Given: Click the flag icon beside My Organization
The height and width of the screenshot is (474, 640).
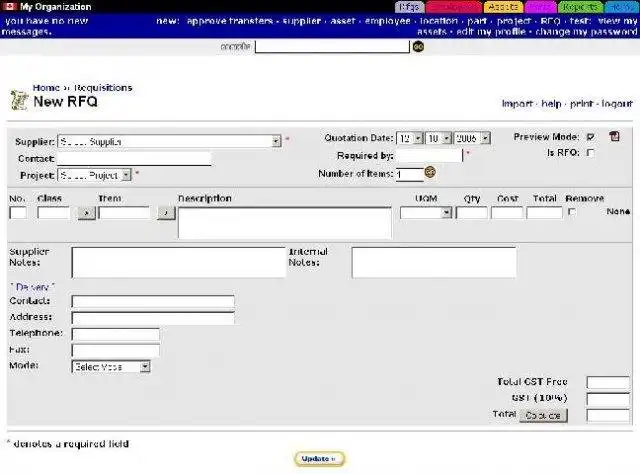Looking at the screenshot, I should [x=9, y=6].
